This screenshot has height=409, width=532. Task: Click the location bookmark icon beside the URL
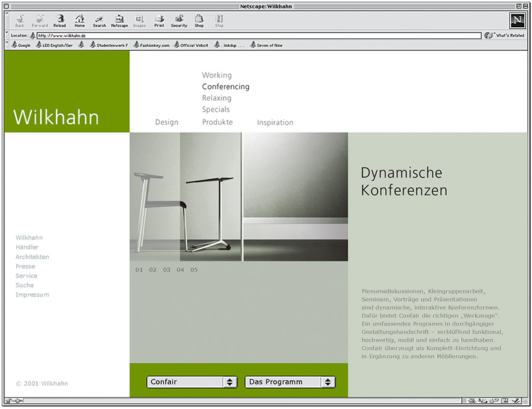coord(32,35)
